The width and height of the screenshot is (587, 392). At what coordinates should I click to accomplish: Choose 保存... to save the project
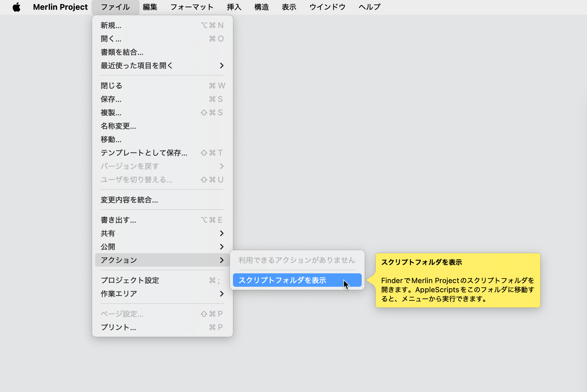[x=163, y=99]
